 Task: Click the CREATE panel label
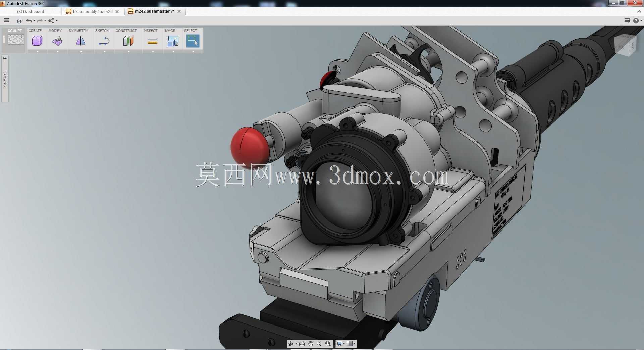[x=35, y=31]
